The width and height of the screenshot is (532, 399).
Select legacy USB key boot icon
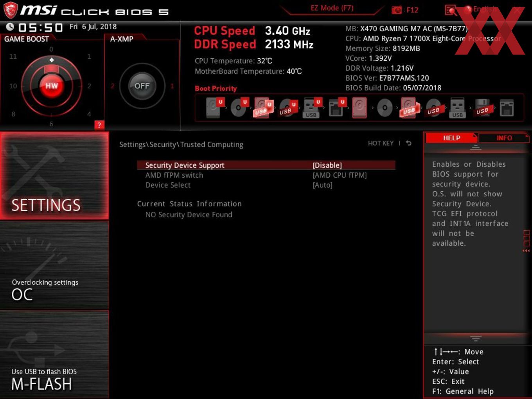[457, 108]
